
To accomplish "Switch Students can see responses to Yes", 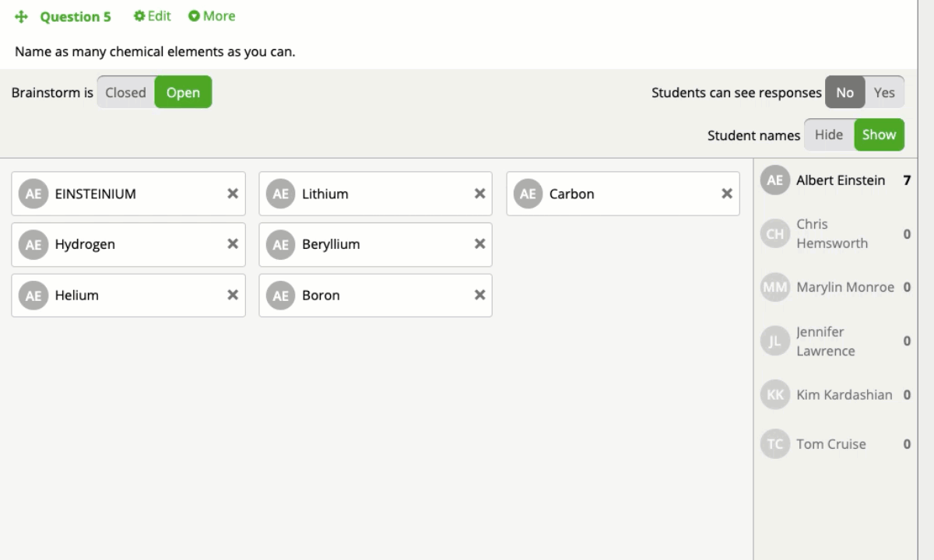I will click(884, 93).
